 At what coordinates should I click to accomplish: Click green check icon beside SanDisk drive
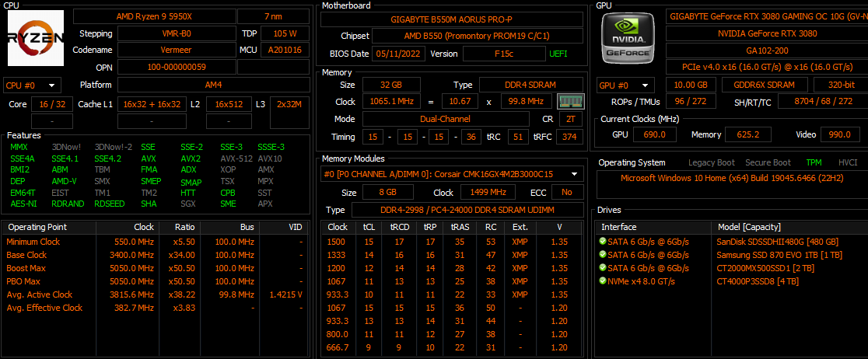click(x=602, y=242)
